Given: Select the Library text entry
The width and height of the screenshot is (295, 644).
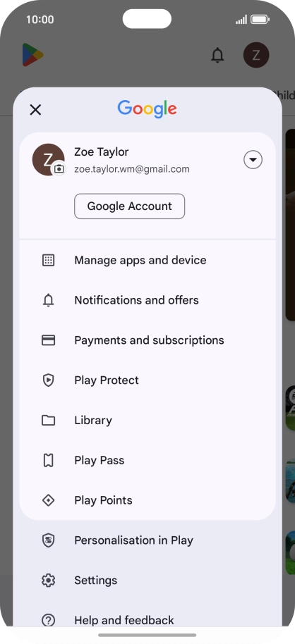Looking at the screenshot, I should coord(93,421).
